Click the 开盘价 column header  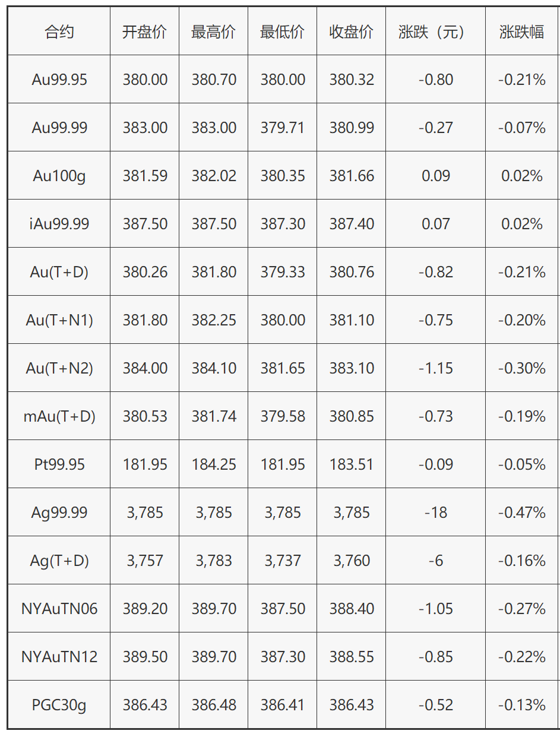point(145,32)
